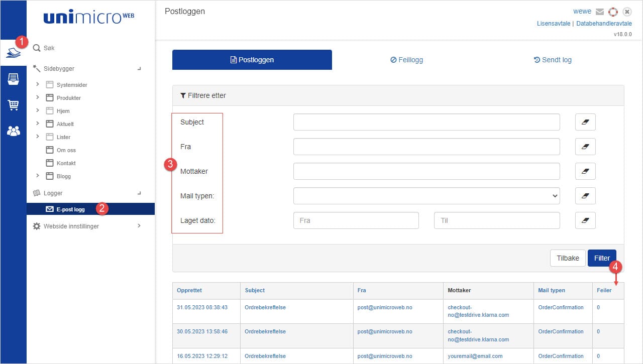Open the Lisensavtale link
643x364 pixels.
[x=554, y=24]
